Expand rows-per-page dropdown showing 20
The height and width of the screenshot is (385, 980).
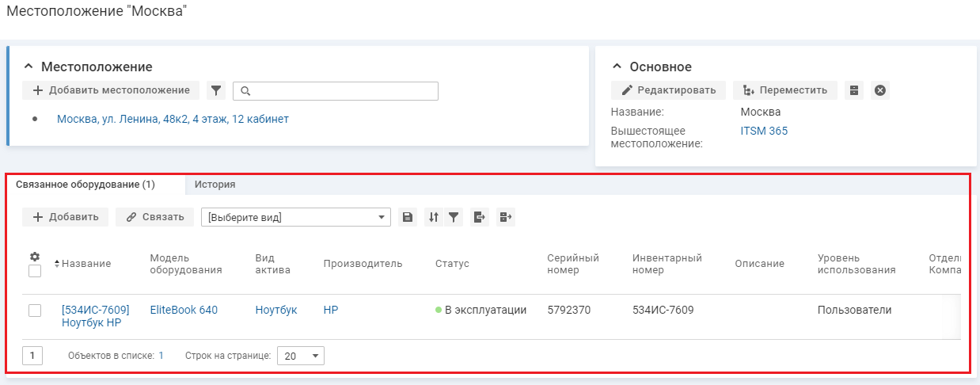pos(302,356)
